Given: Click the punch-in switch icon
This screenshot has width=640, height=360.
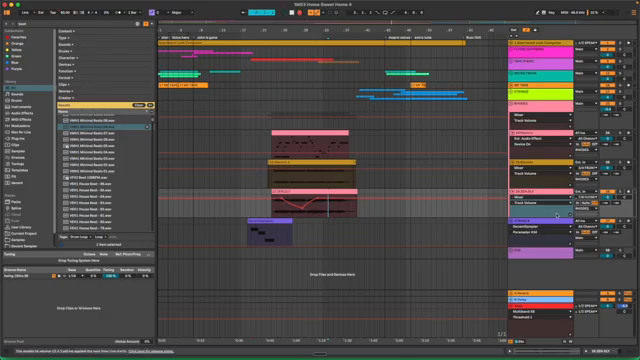Looking at the screenshot, I should 377,13.
